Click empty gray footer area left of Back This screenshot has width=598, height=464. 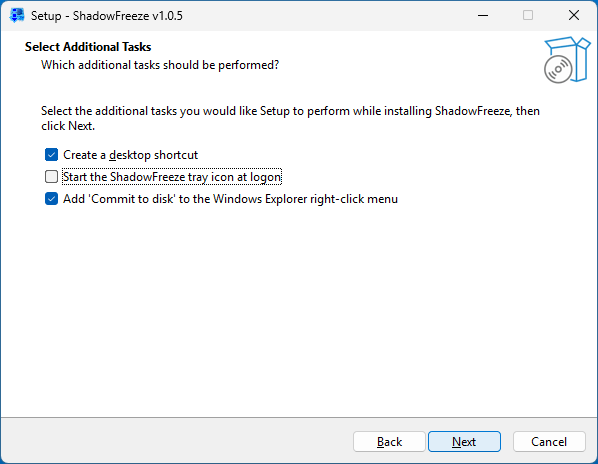point(175,440)
